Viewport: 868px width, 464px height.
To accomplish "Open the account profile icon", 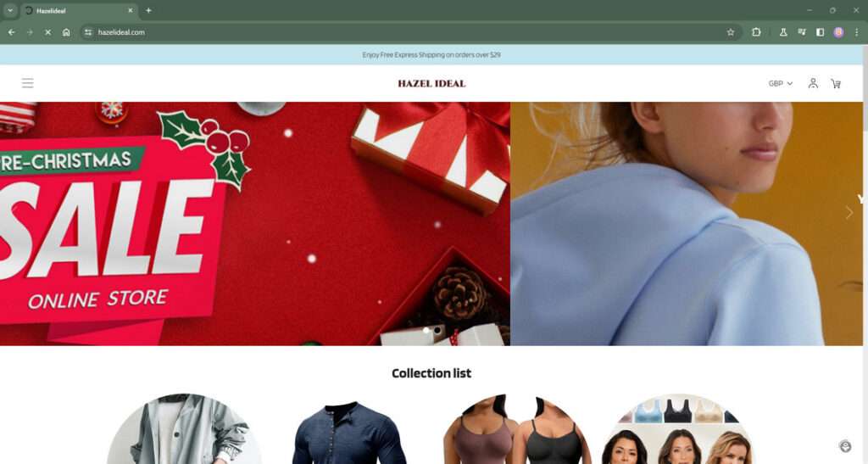I will [813, 83].
